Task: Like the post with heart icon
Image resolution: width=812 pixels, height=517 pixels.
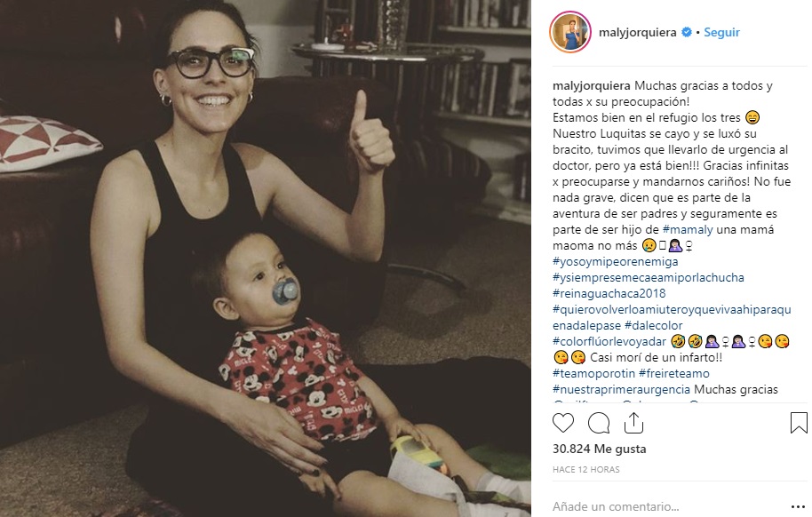Action: (563, 423)
